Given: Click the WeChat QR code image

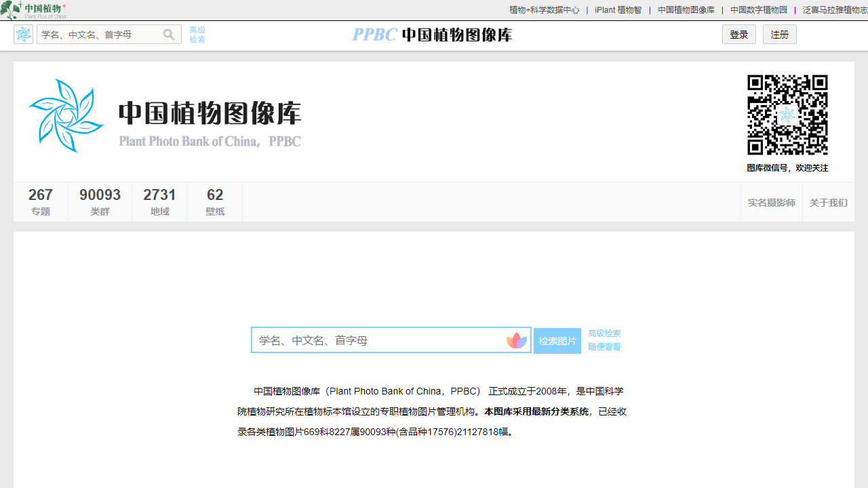Looking at the screenshot, I should [x=787, y=115].
